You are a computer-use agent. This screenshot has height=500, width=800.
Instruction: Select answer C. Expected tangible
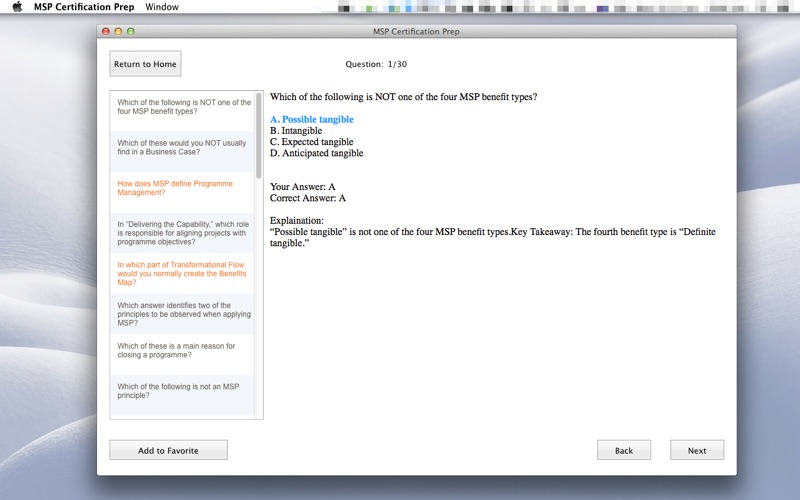click(x=311, y=142)
